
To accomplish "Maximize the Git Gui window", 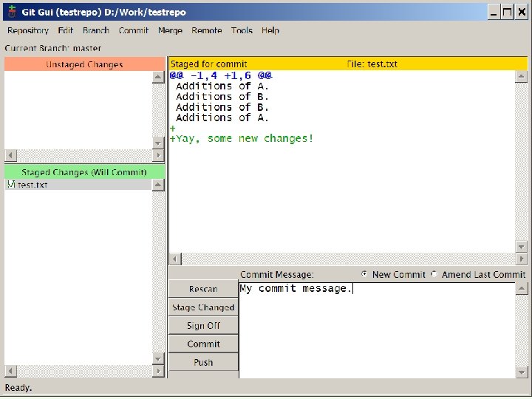I will (508, 13).
